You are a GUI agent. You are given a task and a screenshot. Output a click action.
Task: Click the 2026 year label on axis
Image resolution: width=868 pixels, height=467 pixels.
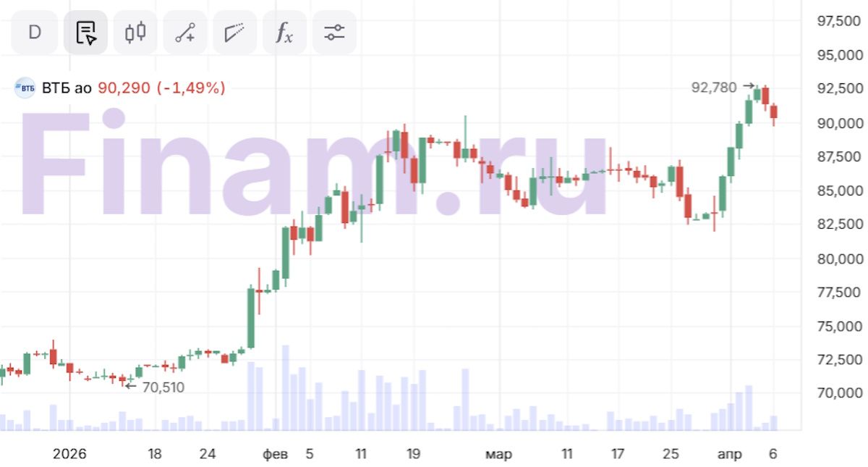click(x=69, y=455)
